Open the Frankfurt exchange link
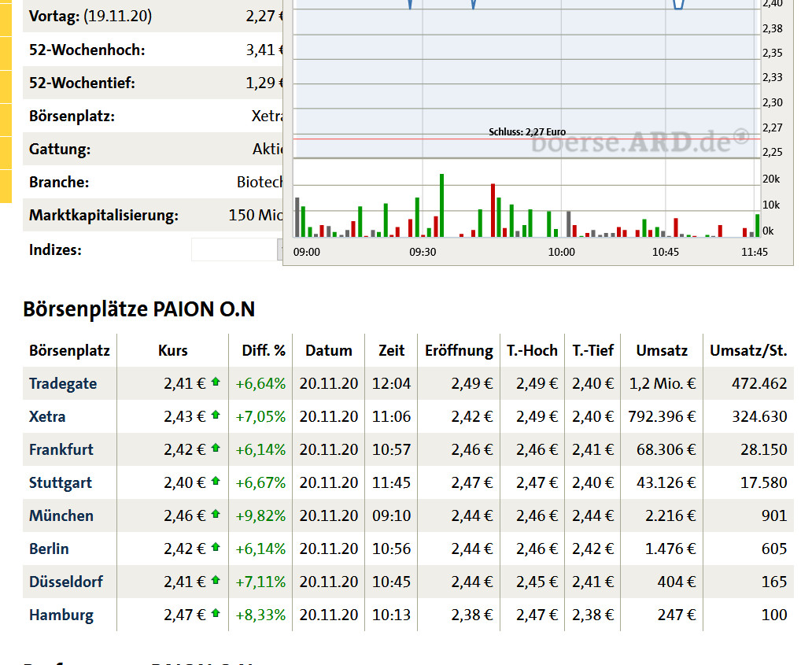Screen dimensions: 812x665 [61, 449]
